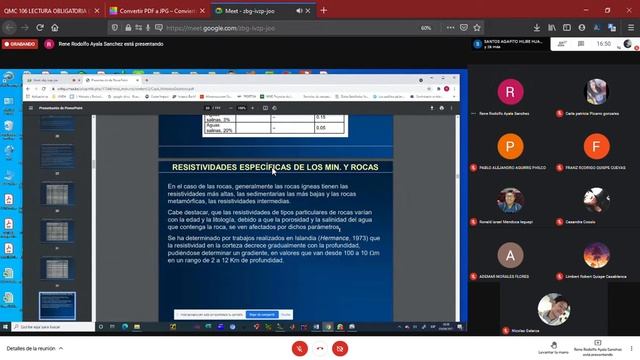Close the Convertir PDF a JPG tab
This screenshot has width=640, height=360.
202,11
